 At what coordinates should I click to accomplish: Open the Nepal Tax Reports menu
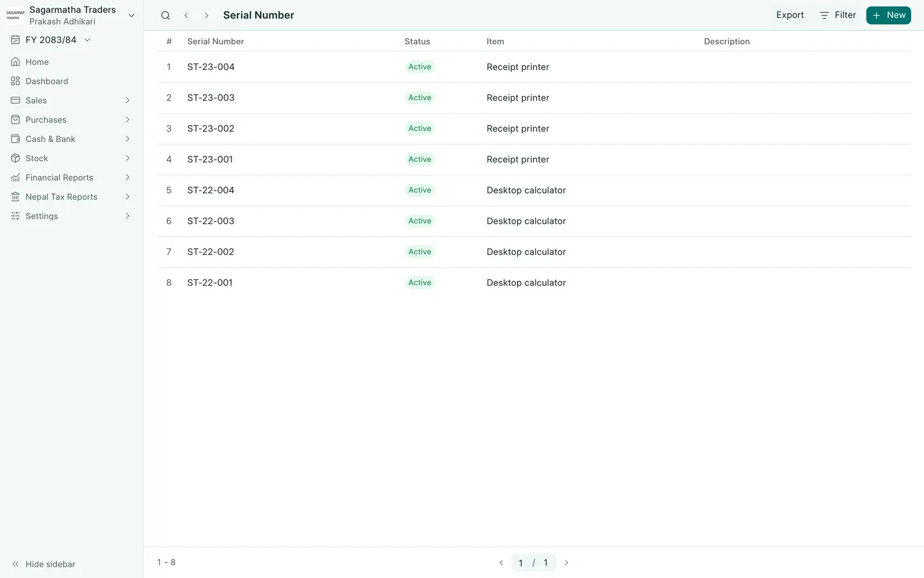71,197
